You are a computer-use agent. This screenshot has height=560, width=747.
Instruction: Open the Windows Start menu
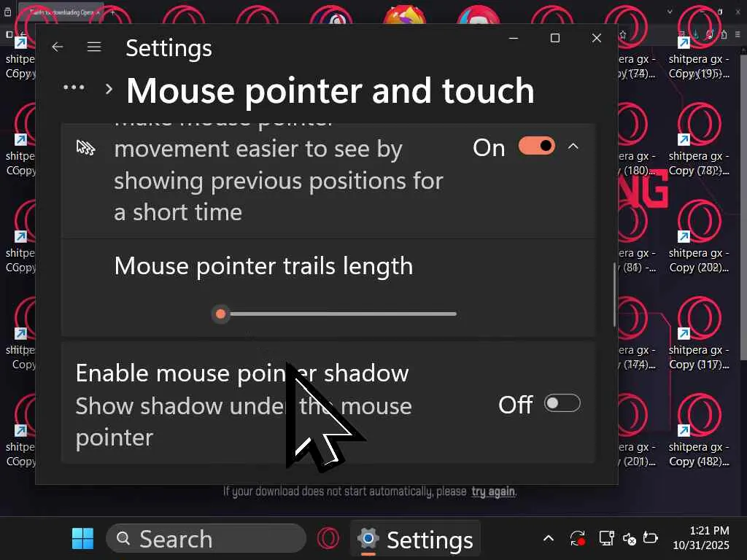click(x=82, y=539)
